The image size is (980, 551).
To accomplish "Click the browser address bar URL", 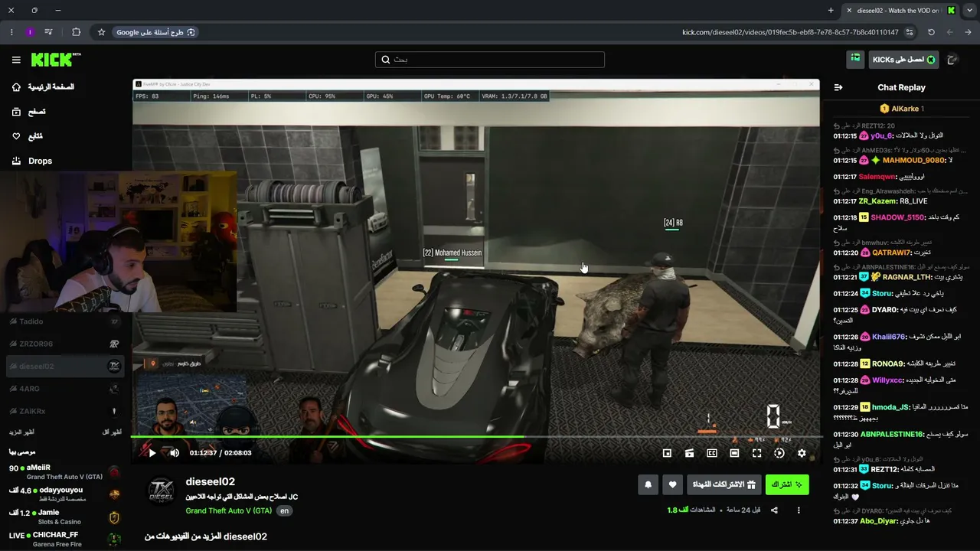I will tap(790, 32).
